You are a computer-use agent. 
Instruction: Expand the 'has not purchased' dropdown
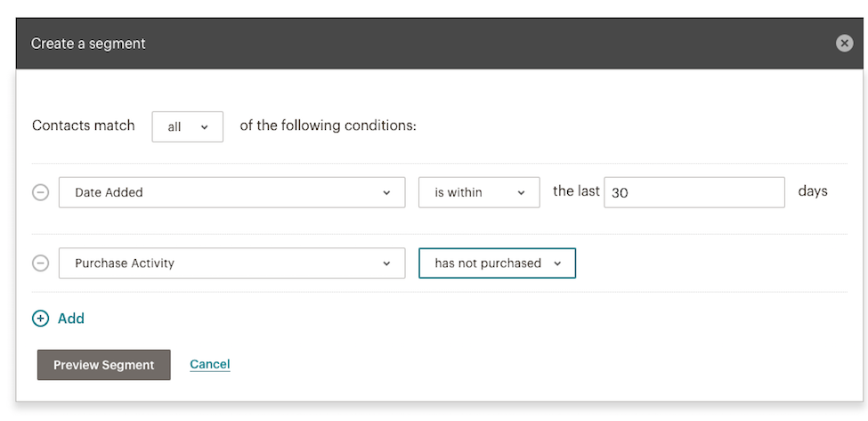(496, 263)
